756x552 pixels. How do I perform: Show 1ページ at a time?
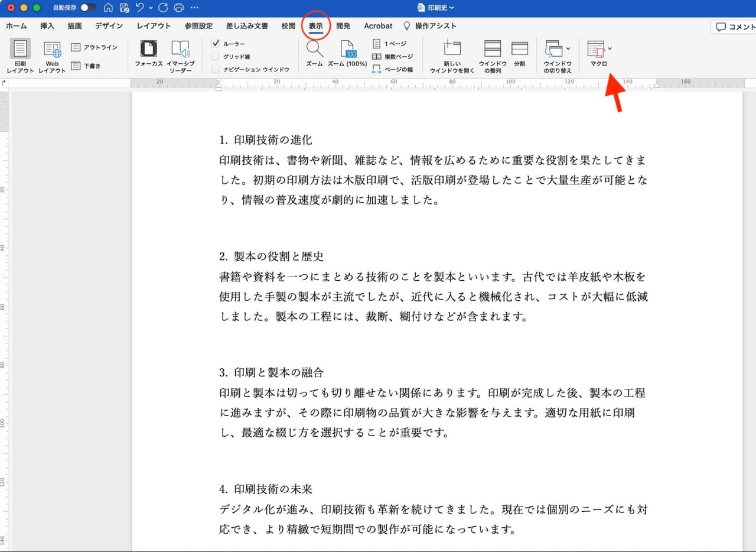click(389, 44)
